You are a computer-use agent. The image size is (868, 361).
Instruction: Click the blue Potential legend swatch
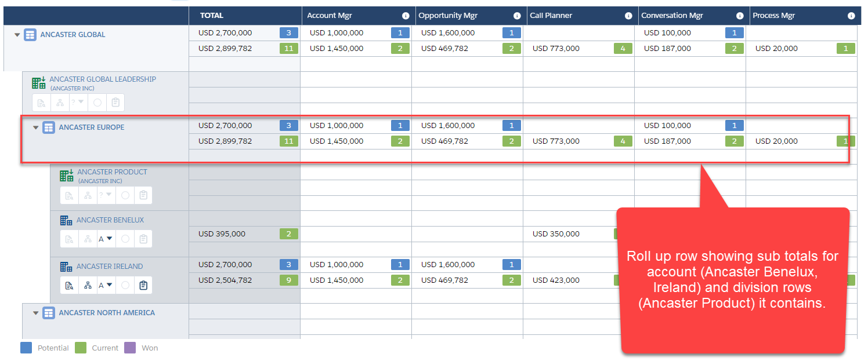pyautogui.click(x=26, y=348)
